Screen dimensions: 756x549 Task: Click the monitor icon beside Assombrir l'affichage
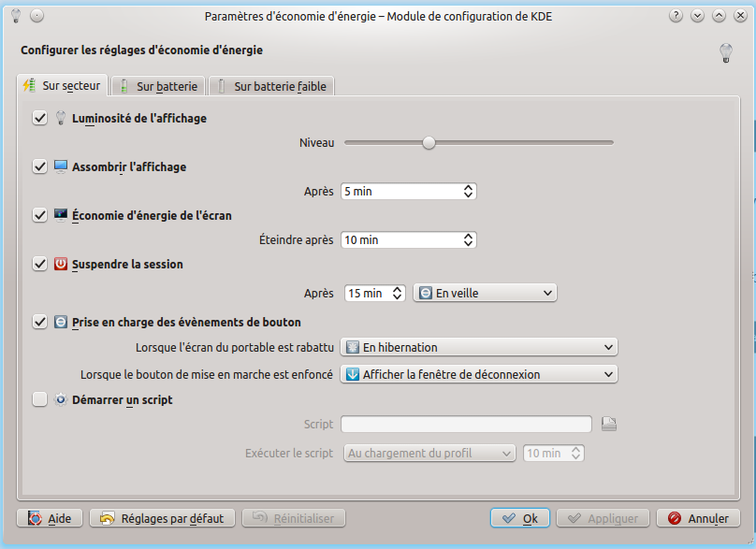tap(61, 167)
